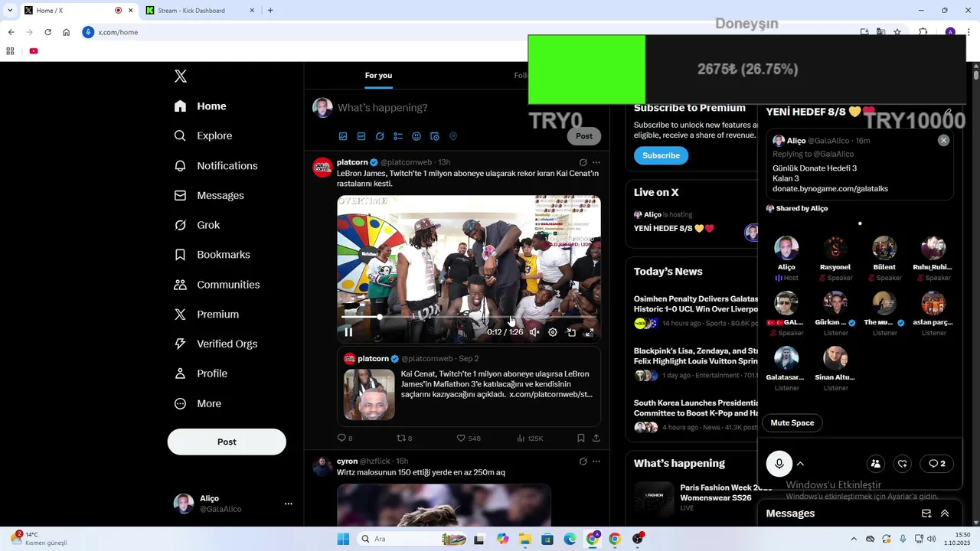
Task: Open the donate.bynogame.com/galatalks link
Action: click(830, 188)
